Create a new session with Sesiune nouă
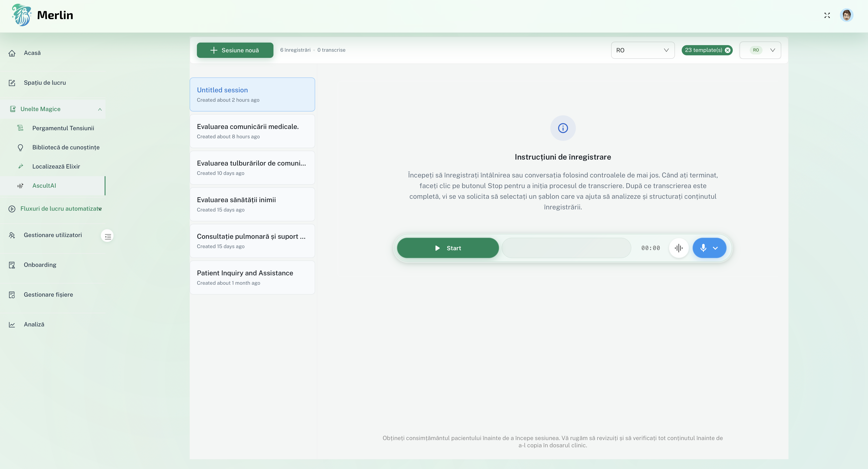This screenshot has width=868, height=469. click(235, 50)
